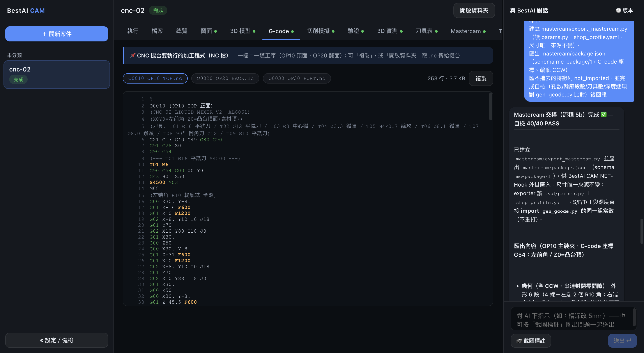Click comment line "(左端角 R10 輪廓銑 全深)"
Screen dimensions: 644x353
183,195
